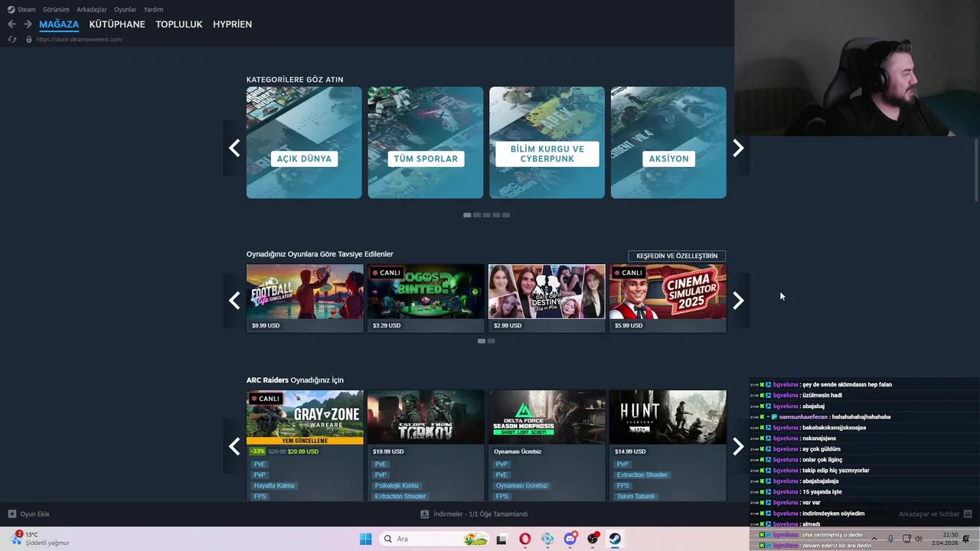Click Oynaması Ücretsiz tag under Delta Force
Image resolution: width=980 pixels, height=551 pixels.
522,485
